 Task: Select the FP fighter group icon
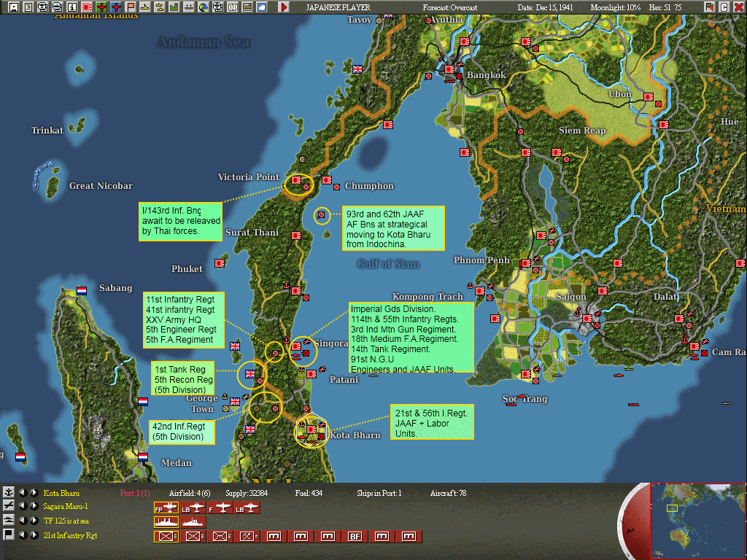point(166,507)
